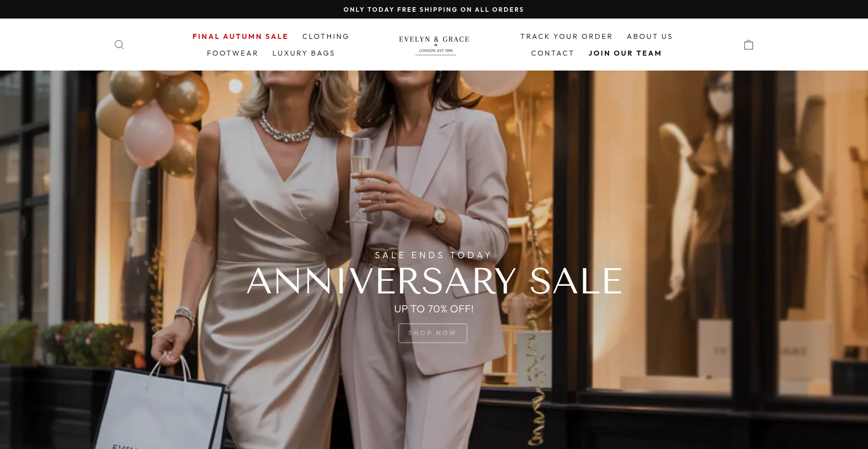Click the Shop Now button
This screenshot has height=449, width=868.
click(x=433, y=333)
